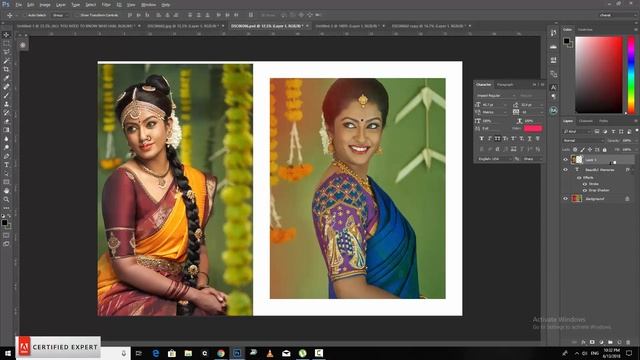The width and height of the screenshot is (640, 360).
Task: Select the Crop tool
Action: 6,69
